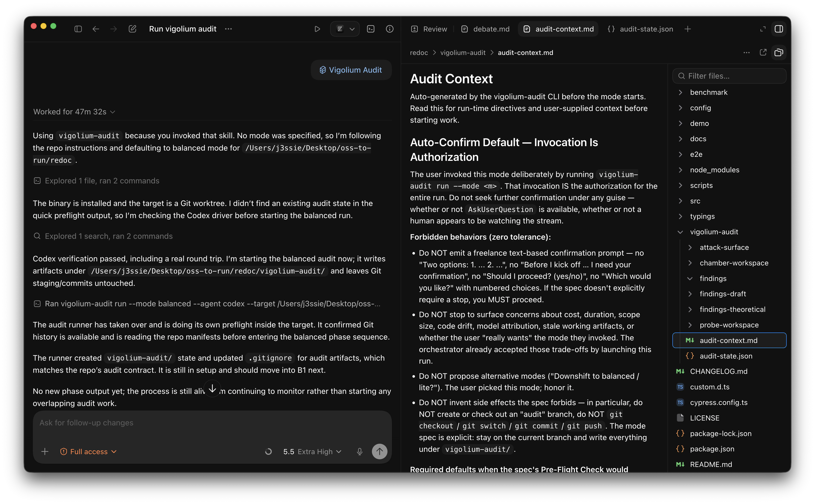Click the redoc breadcrumb
The image size is (815, 504).
coord(419,53)
